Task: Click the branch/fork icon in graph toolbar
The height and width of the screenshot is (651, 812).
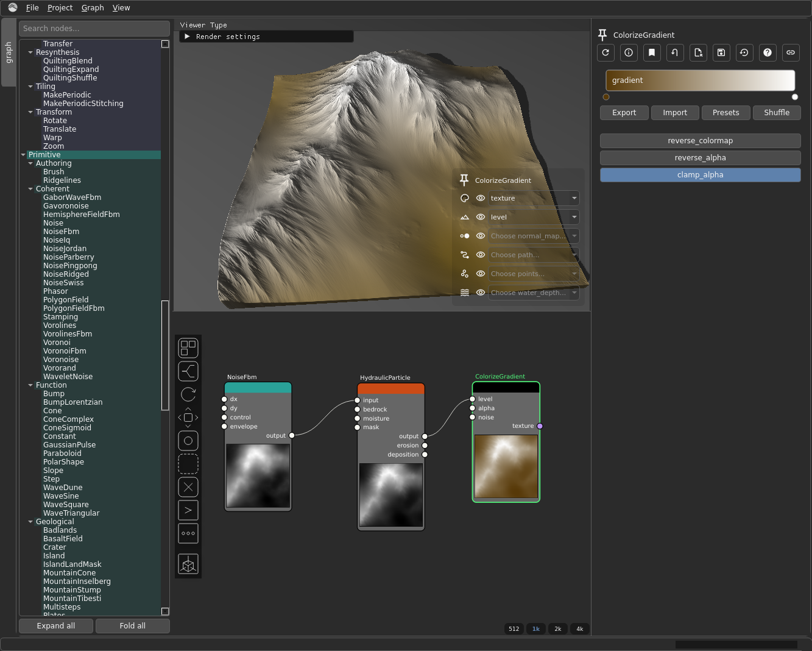Action: point(188,371)
